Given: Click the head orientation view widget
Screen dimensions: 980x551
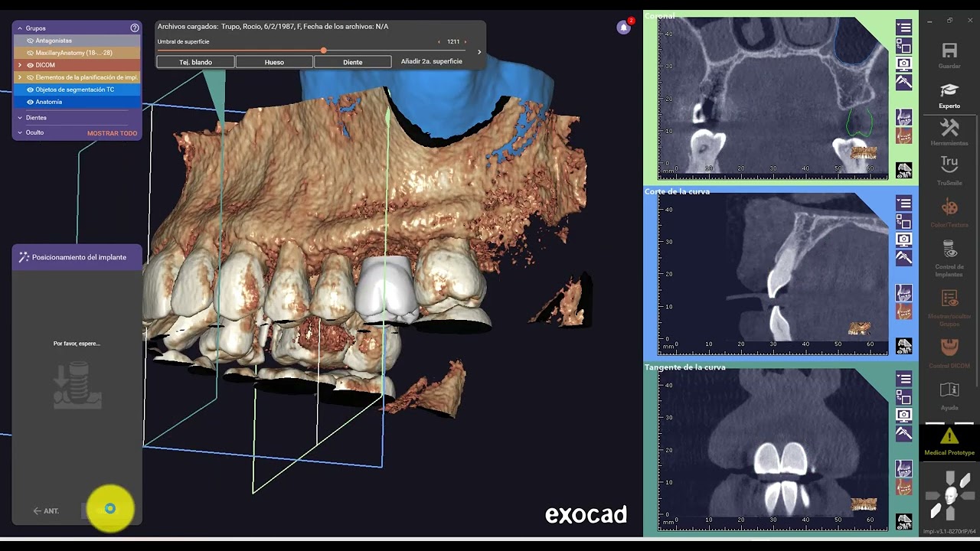Looking at the screenshot, I should coord(949,495).
